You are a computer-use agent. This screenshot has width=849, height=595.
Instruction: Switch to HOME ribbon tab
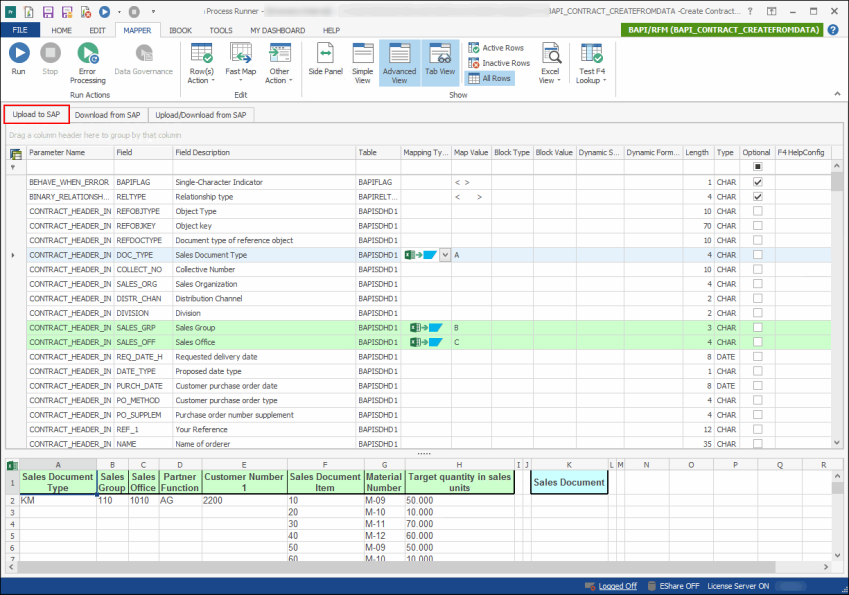pos(61,30)
